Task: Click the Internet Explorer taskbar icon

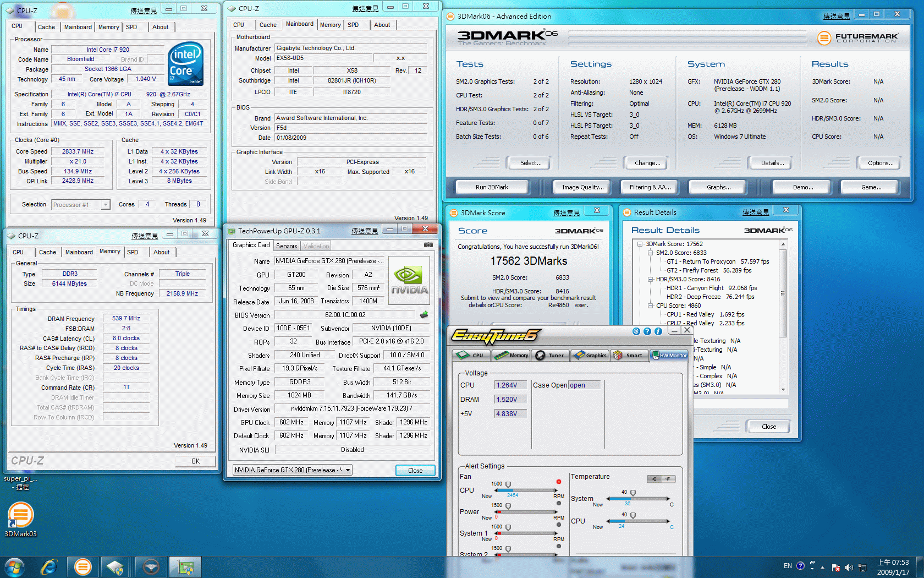Action: pos(49,566)
